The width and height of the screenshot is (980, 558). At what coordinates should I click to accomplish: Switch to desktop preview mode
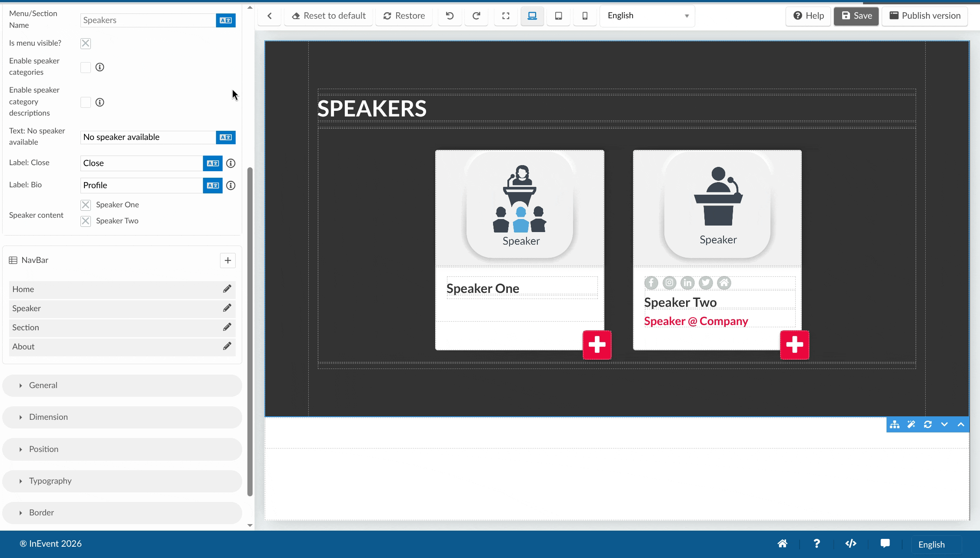click(x=532, y=16)
